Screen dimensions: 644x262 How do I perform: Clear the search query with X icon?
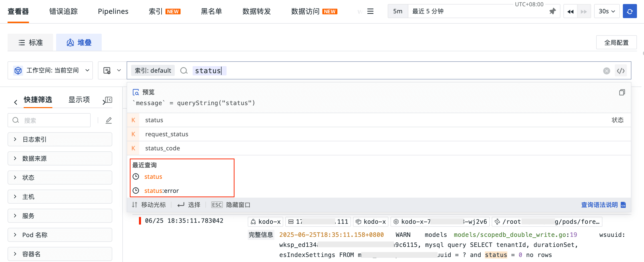pos(606,71)
